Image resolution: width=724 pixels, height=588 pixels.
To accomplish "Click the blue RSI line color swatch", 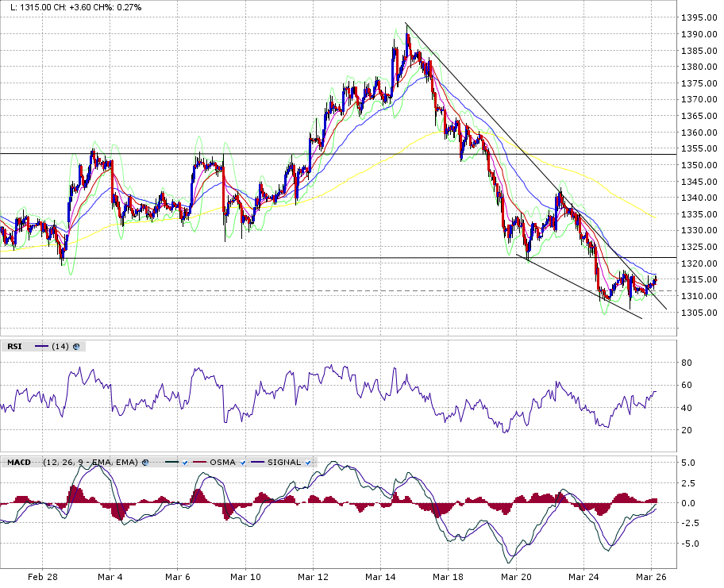I will pos(41,346).
